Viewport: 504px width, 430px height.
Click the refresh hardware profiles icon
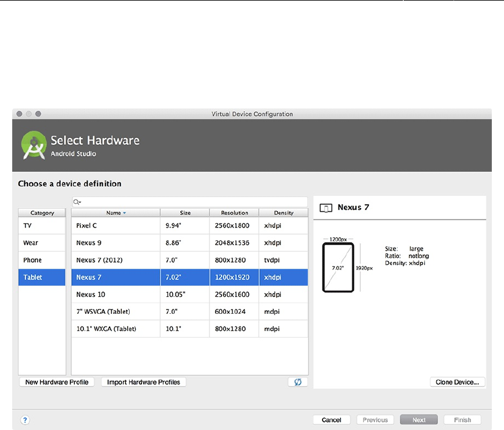point(298,382)
